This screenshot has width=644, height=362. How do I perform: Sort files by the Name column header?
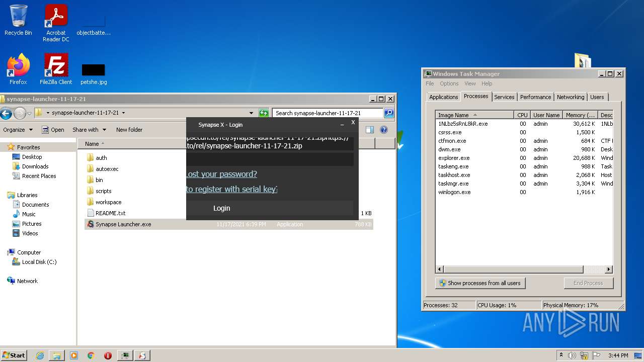click(x=132, y=143)
